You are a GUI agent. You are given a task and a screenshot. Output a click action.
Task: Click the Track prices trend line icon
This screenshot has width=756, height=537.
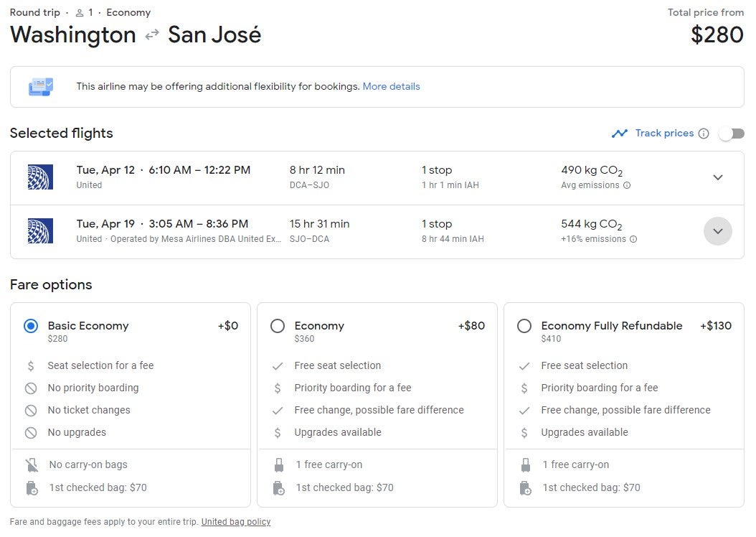(x=619, y=134)
